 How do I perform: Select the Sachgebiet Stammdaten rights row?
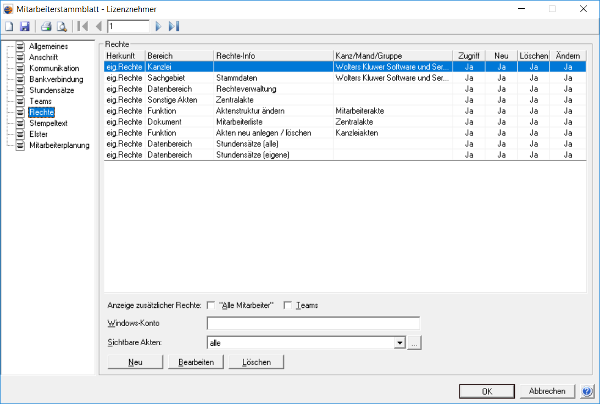click(345, 78)
